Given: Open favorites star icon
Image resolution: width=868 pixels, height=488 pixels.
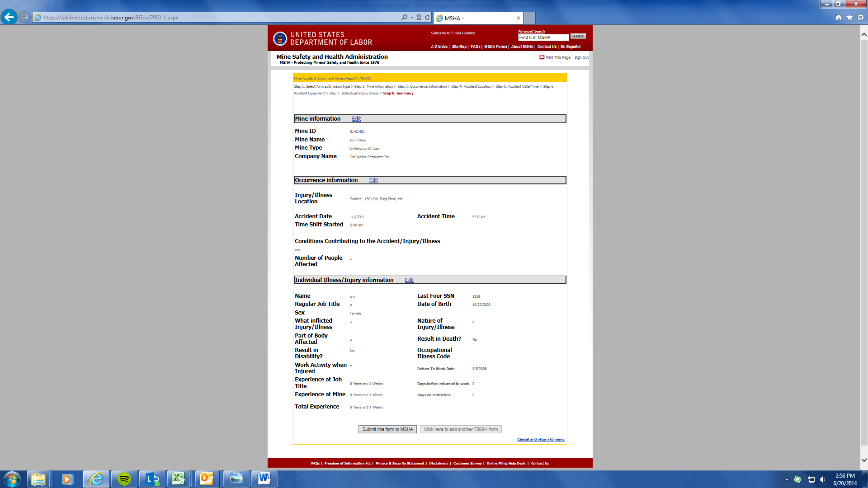Looking at the screenshot, I should [849, 17].
